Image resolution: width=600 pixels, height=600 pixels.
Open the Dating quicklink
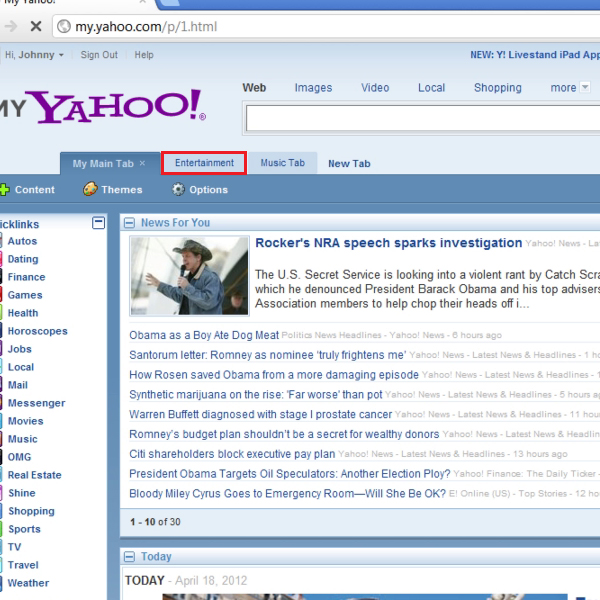coord(23,259)
